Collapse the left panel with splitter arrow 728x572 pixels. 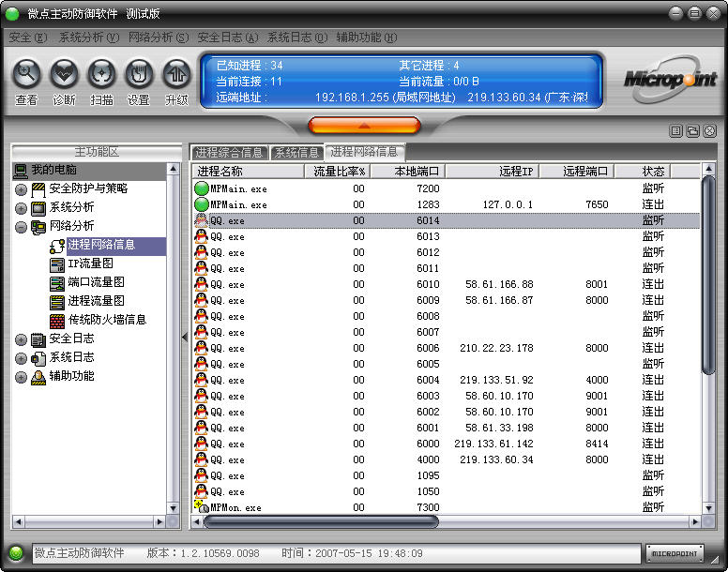point(185,338)
